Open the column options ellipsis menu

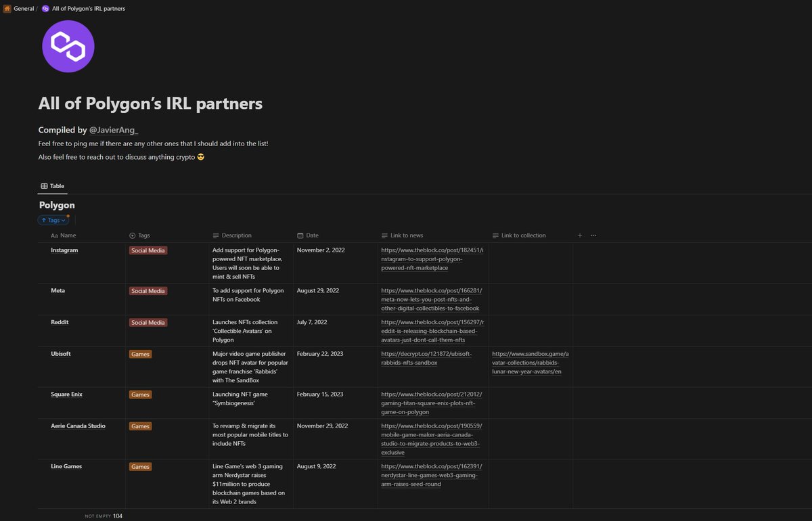click(593, 235)
